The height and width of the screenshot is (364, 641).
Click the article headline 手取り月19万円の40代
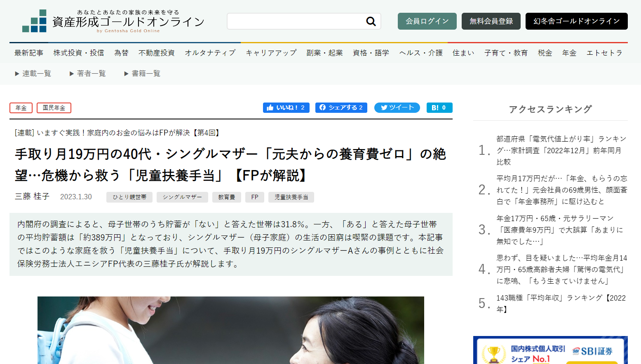[231, 165]
